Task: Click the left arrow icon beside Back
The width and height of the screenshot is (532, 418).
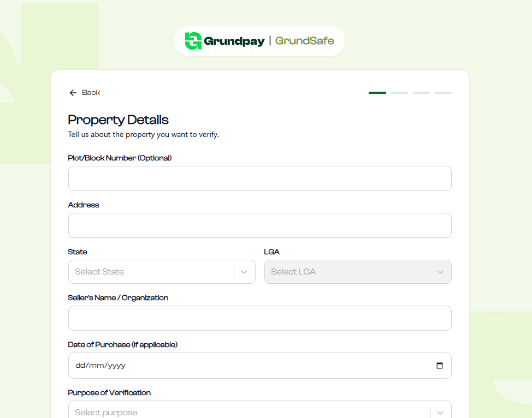Action: (73, 93)
